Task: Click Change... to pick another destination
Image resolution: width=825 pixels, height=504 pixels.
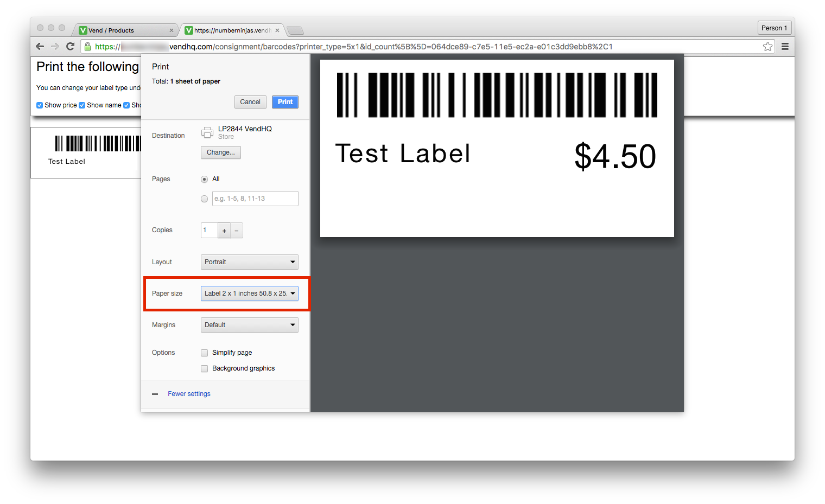Action: point(220,152)
